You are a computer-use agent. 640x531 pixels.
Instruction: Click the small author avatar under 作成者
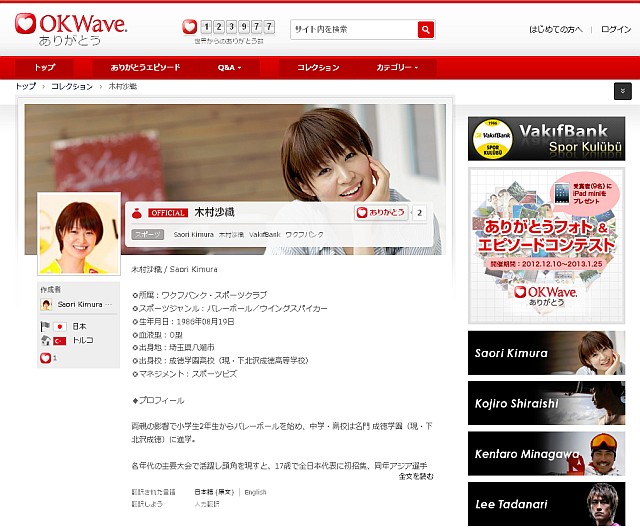tap(46, 304)
